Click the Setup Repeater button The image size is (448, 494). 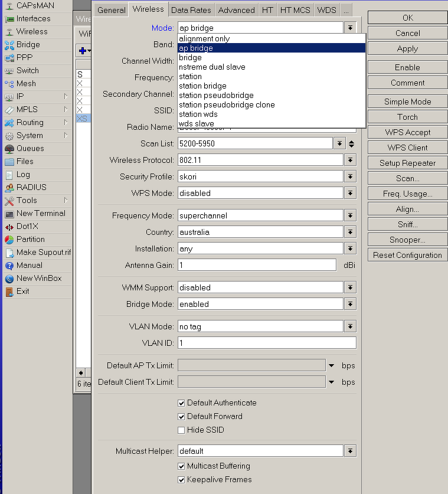coord(408,163)
